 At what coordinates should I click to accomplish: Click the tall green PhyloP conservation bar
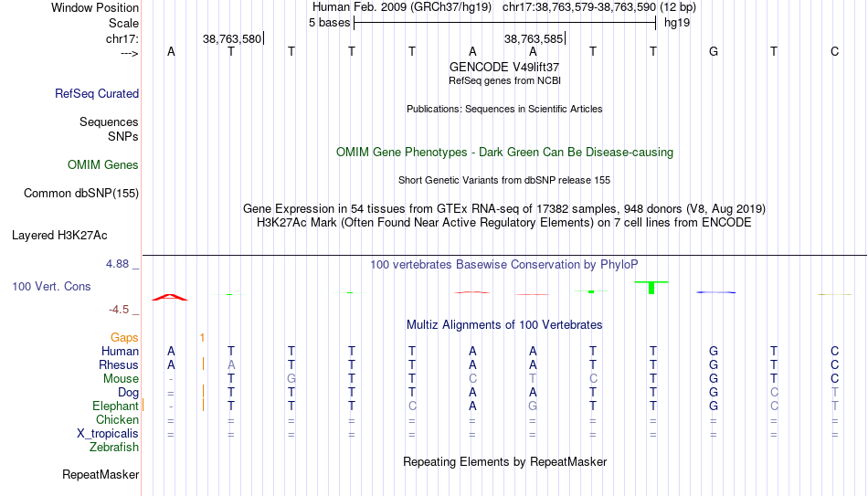click(651, 288)
